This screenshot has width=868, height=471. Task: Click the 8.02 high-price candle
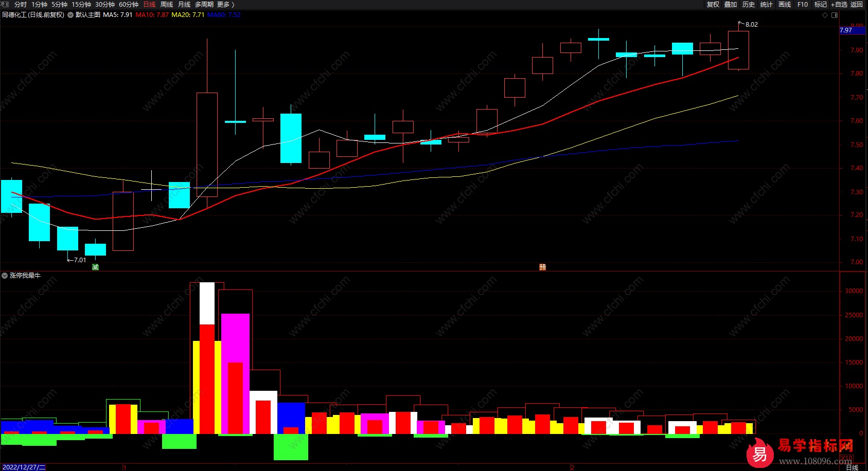tap(738, 50)
